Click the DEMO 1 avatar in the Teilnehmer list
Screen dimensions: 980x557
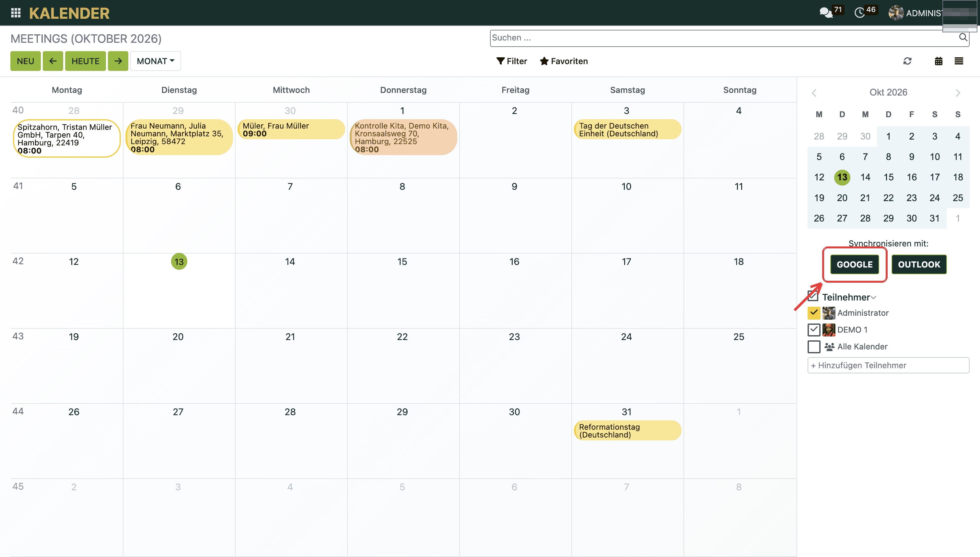coord(829,330)
